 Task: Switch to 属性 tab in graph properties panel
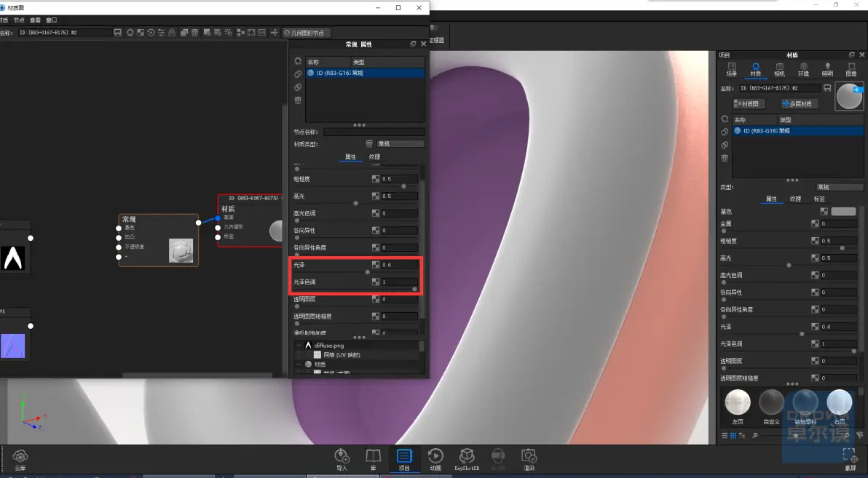(x=350, y=156)
